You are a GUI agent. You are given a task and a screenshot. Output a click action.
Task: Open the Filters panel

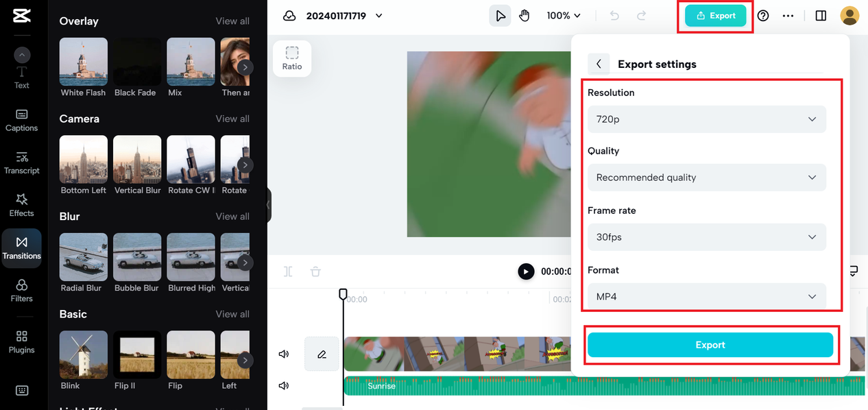[x=22, y=290]
